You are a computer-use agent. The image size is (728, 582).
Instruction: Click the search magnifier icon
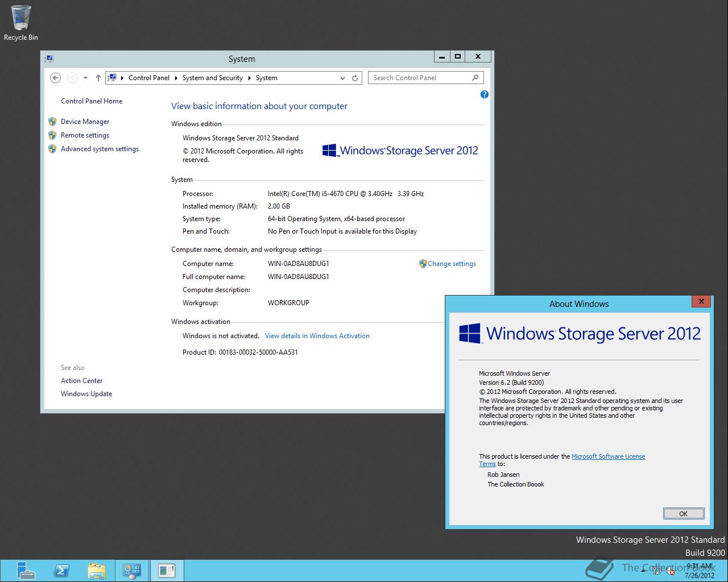click(x=475, y=78)
